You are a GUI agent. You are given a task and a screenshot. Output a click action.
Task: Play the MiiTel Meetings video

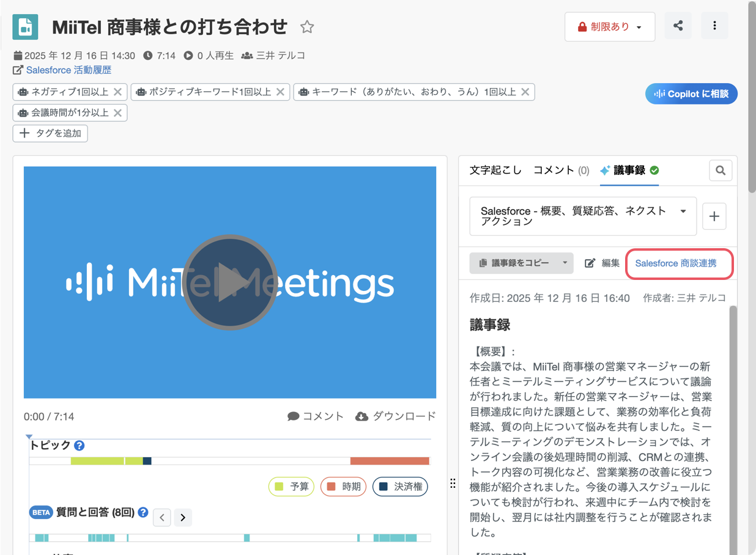tap(230, 282)
